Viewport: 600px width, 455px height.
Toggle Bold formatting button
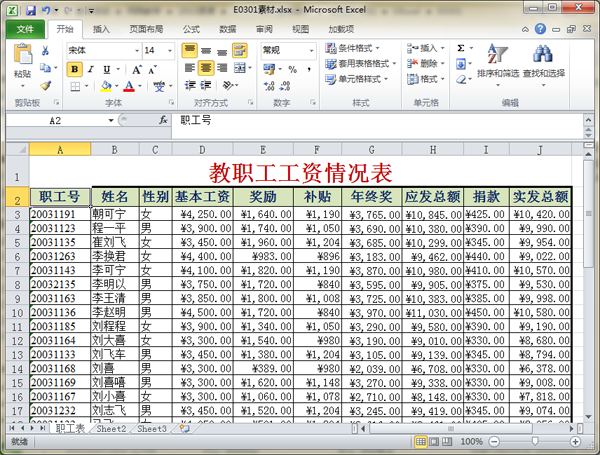click(x=75, y=70)
